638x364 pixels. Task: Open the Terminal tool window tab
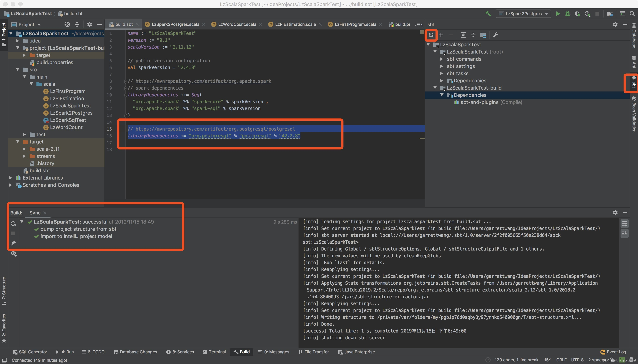point(214,352)
